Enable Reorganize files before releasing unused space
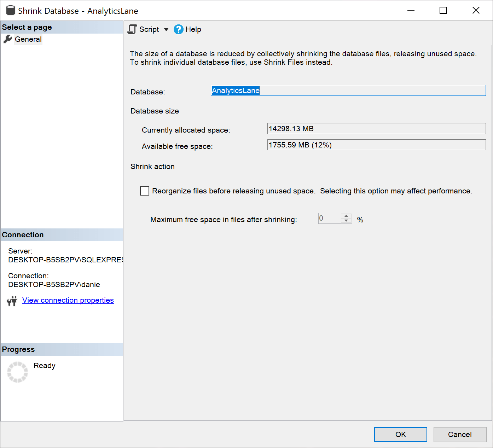The height and width of the screenshot is (448, 493). tap(145, 191)
